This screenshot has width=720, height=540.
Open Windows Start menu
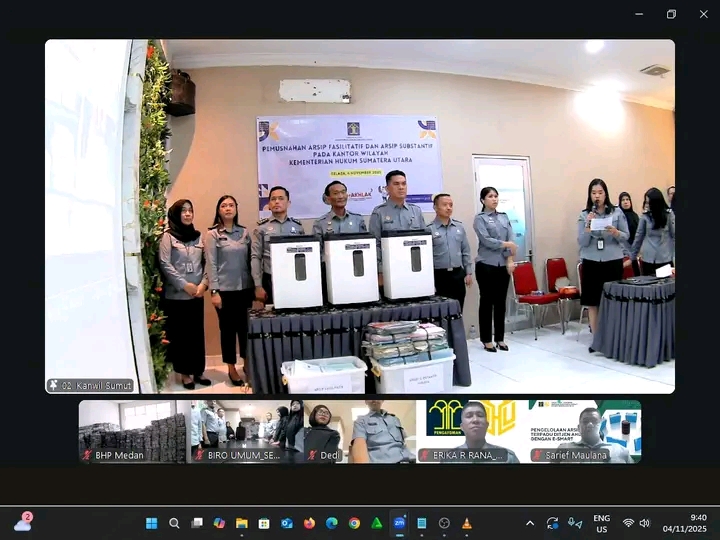click(152, 523)
